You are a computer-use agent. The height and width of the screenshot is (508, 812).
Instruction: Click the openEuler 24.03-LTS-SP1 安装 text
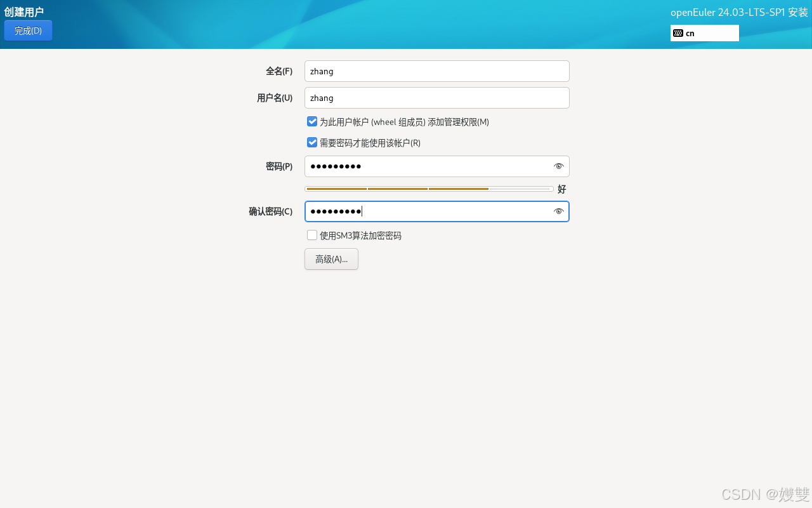point(739,12)
